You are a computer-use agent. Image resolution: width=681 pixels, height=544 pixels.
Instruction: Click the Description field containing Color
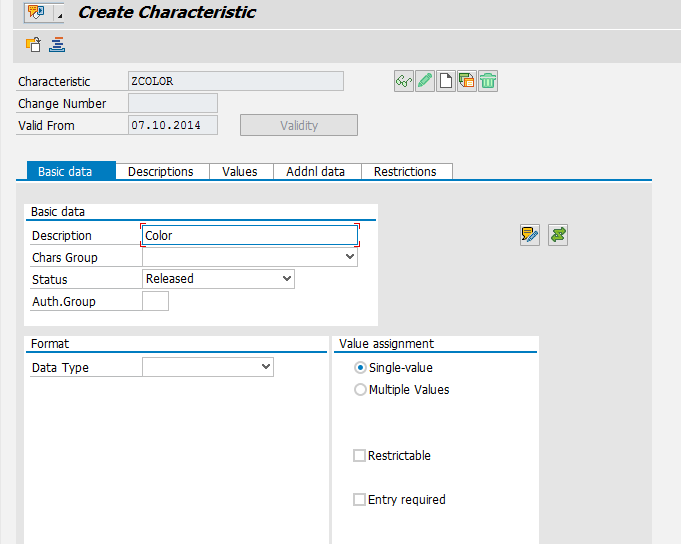[x=250, y=235]
